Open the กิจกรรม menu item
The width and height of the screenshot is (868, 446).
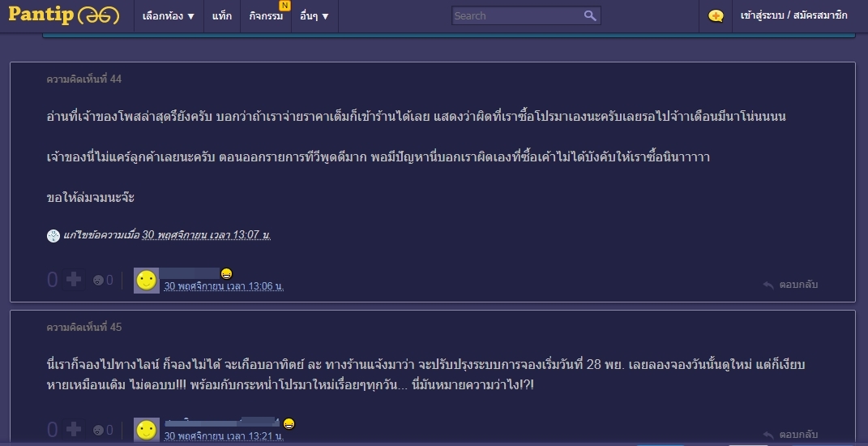266,16
